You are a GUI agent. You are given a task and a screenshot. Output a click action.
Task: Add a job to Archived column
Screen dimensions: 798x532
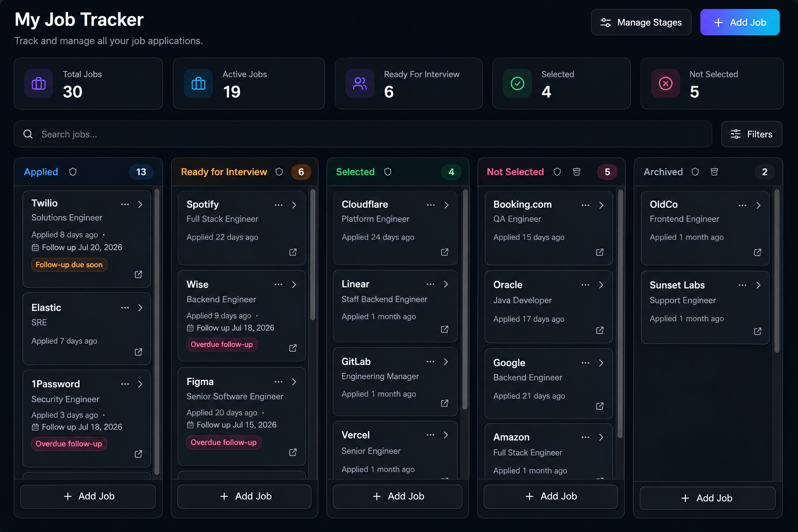coord(708,498)
